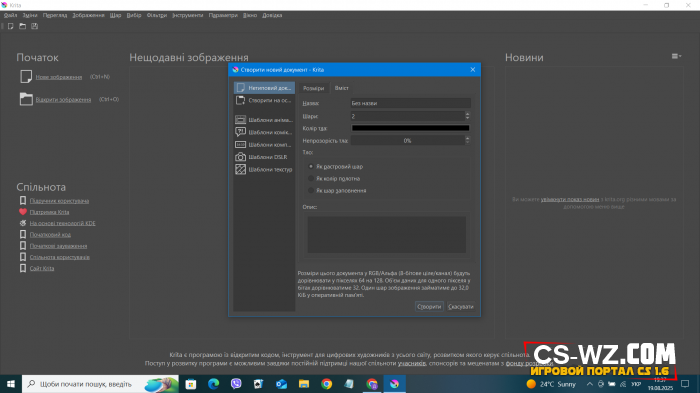Viewport: 700px width, 393px height.
Task: Choose Шаблони анімації templates
Action: (x=264, y=120)
